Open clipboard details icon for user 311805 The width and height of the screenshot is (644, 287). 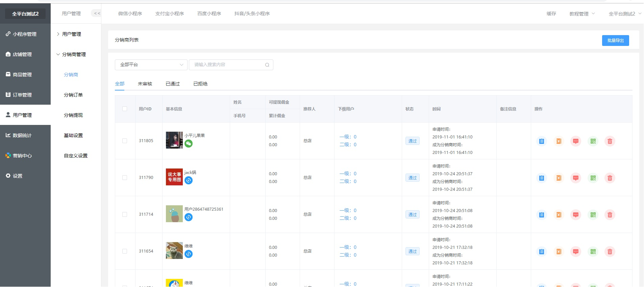542,141
